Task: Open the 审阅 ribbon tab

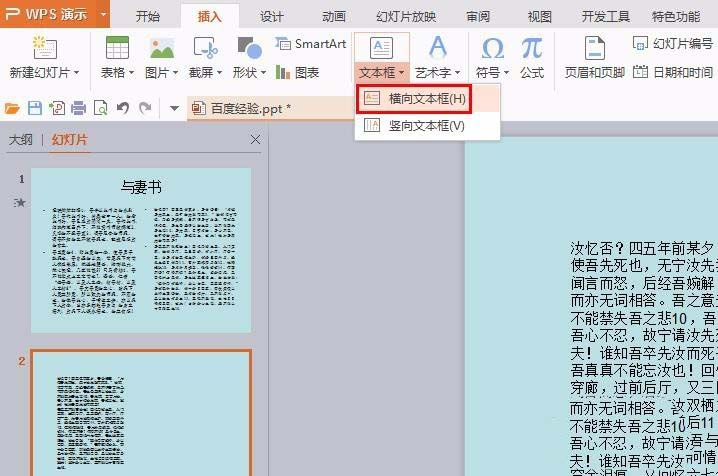Action: tap(478, 16)
